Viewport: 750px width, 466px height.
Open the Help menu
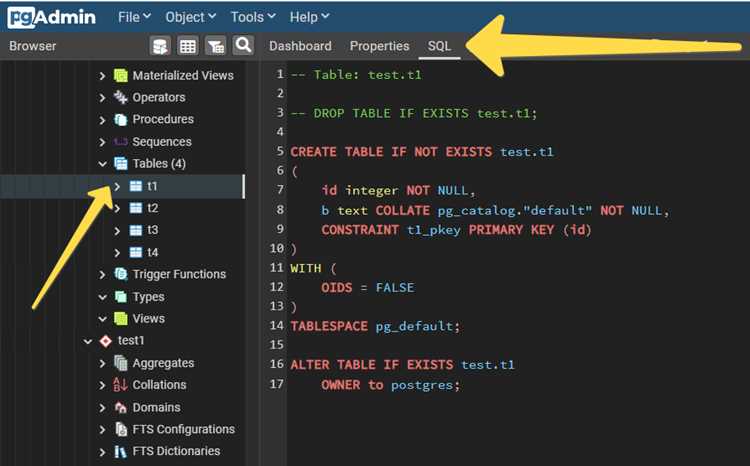click(309, 17)
